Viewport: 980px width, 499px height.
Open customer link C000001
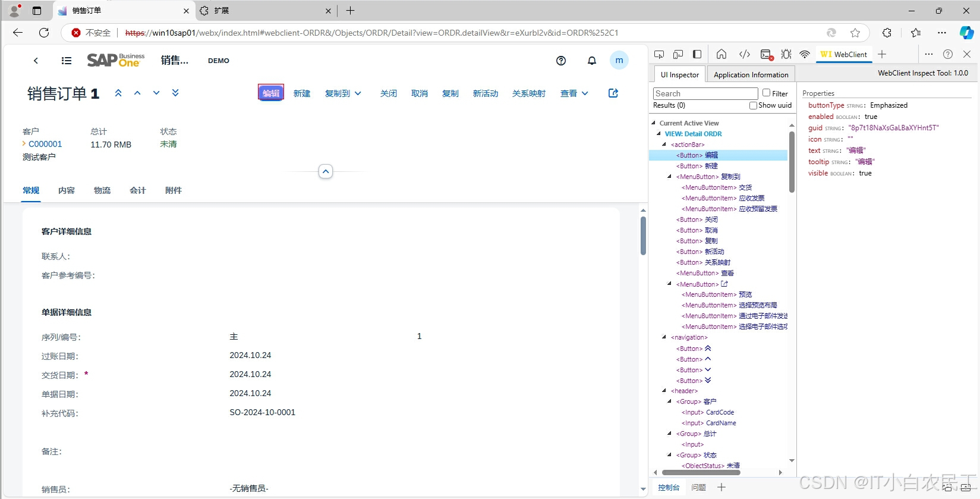tap(45, 144)
